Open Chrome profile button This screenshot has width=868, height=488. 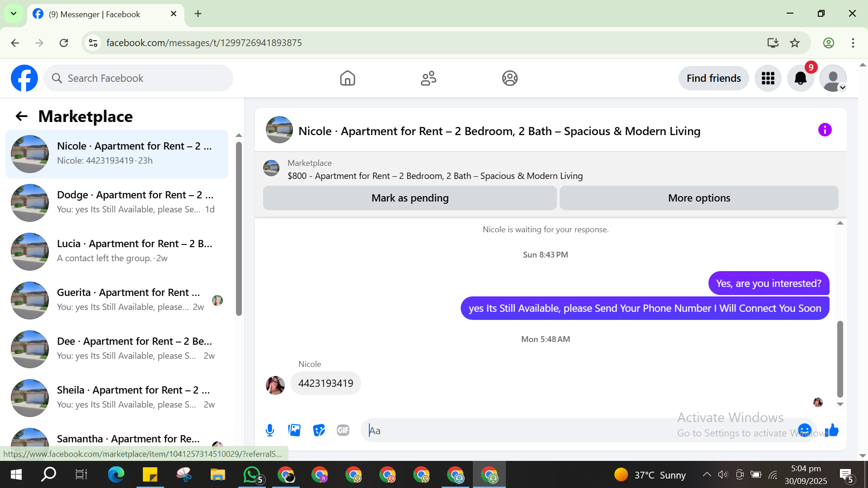[x=828, y=43]
